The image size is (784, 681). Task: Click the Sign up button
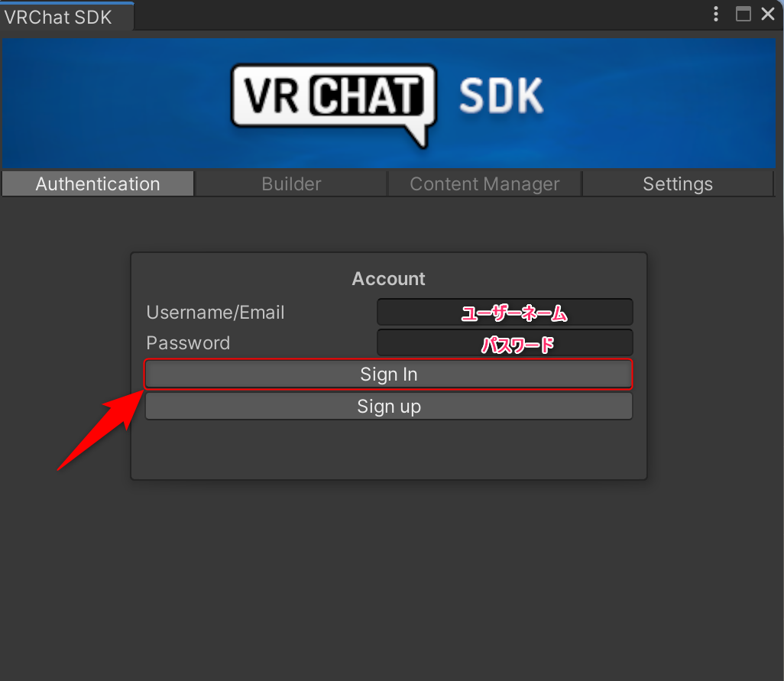point(388,406)
